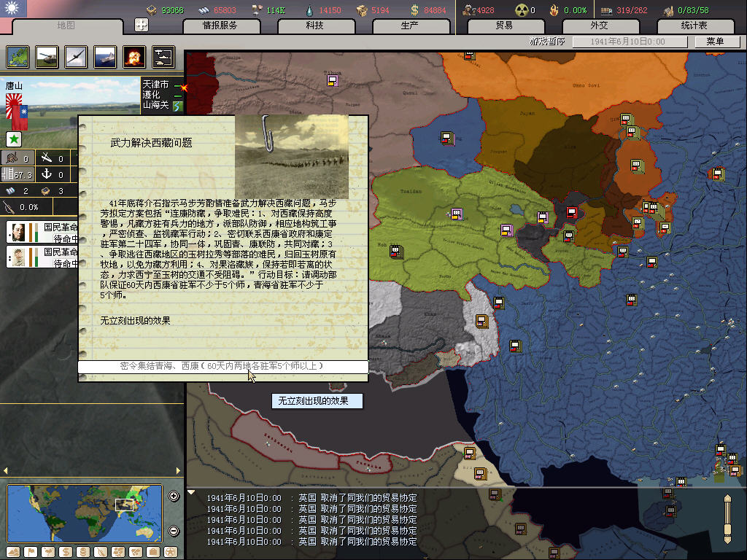Click the nuclear explosion icon
747x560 pixels.
[x=133, y=56]
